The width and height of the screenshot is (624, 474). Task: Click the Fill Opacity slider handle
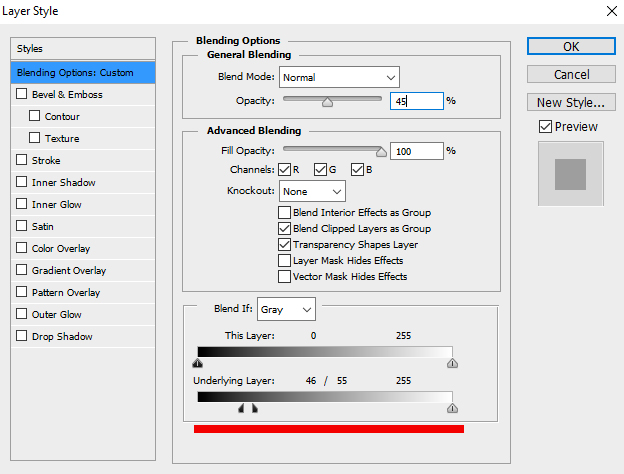tap(381, 152)
